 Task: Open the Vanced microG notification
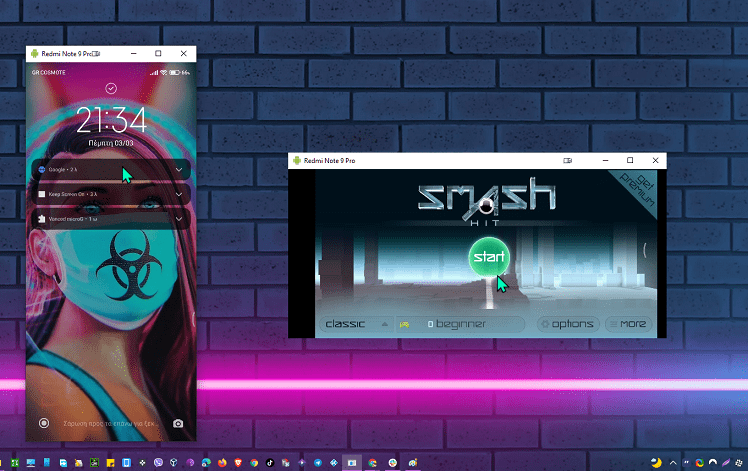111,219
